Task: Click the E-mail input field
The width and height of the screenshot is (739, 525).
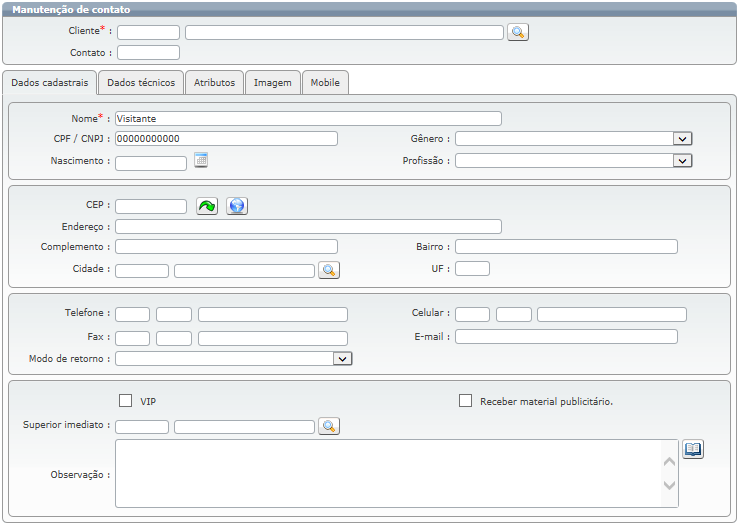Action: click(x=566, y=337)
